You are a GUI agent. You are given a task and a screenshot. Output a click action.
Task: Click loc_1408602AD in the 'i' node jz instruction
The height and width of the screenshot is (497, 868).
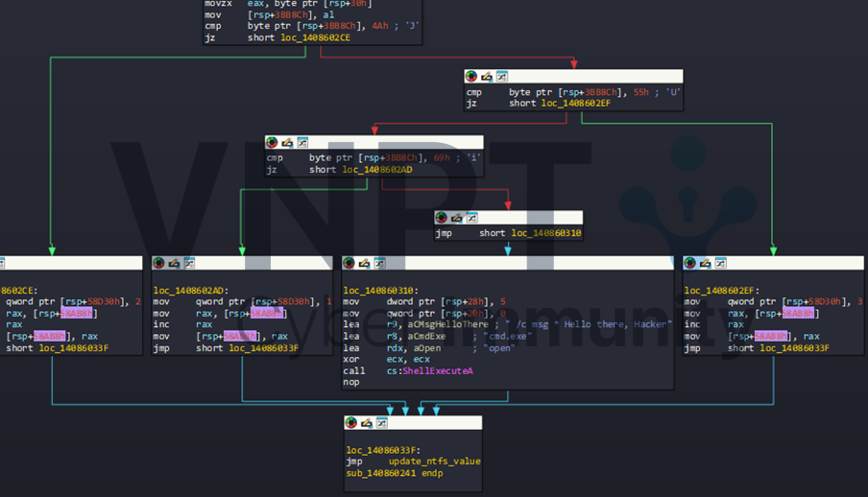[x=377, y=170]
